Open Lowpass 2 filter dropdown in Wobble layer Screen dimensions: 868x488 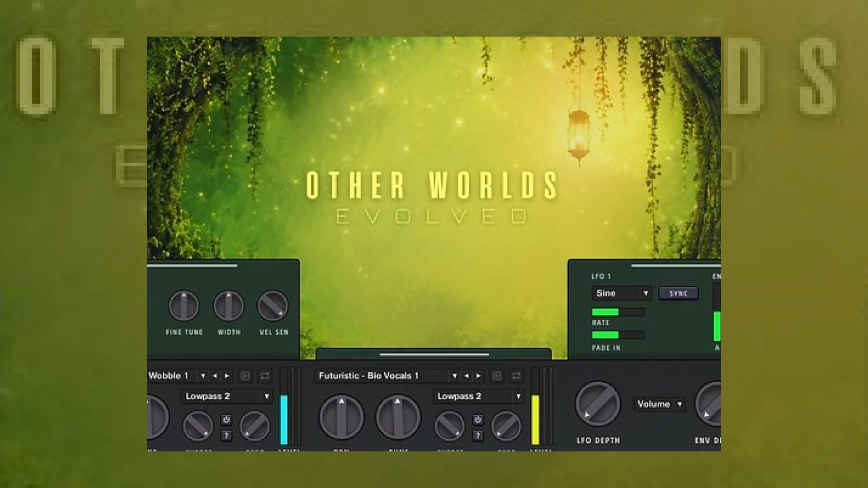(227, 396)
